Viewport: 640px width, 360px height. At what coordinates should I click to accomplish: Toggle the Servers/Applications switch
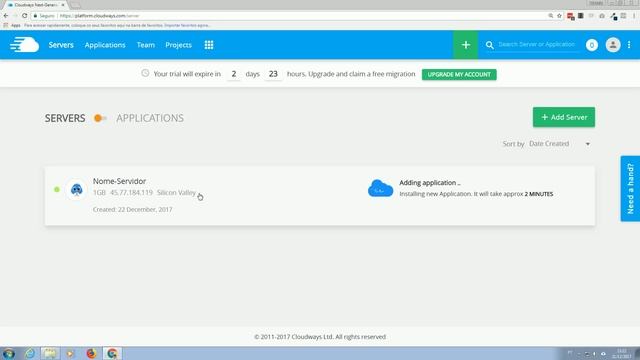100,118
